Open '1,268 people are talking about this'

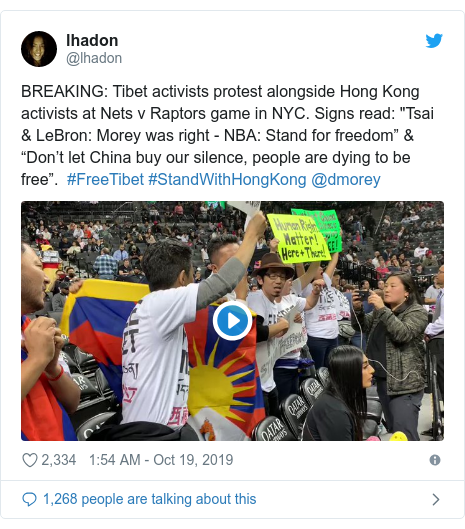pos(150,499)
